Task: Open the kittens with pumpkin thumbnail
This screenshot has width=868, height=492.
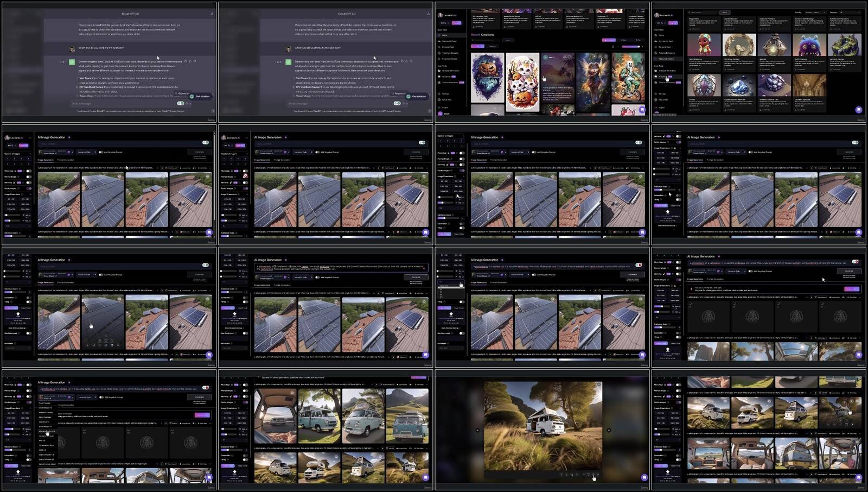Action: click(x=522, y=82)
